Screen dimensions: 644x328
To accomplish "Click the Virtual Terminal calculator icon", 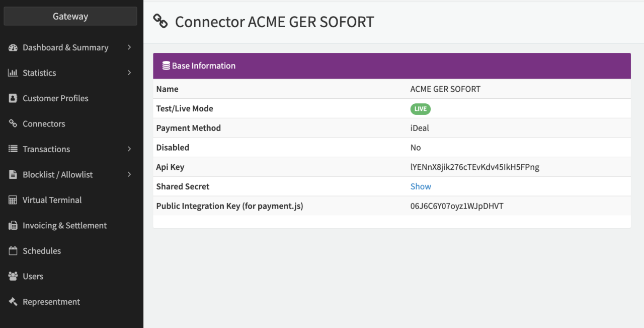I will click(x=13, y=200).
